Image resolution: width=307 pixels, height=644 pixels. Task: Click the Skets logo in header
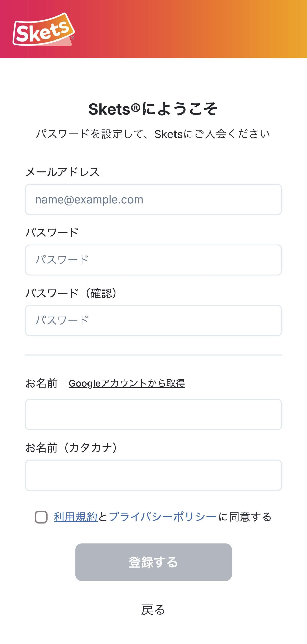coord(43,29)
